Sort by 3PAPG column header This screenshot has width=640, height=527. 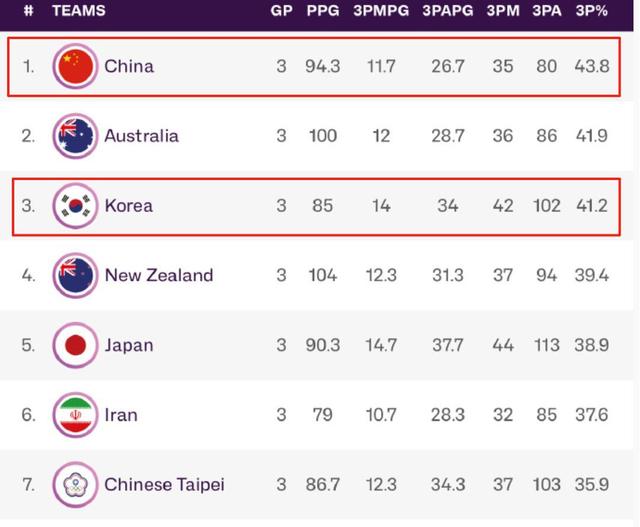(x=448, y=11)
